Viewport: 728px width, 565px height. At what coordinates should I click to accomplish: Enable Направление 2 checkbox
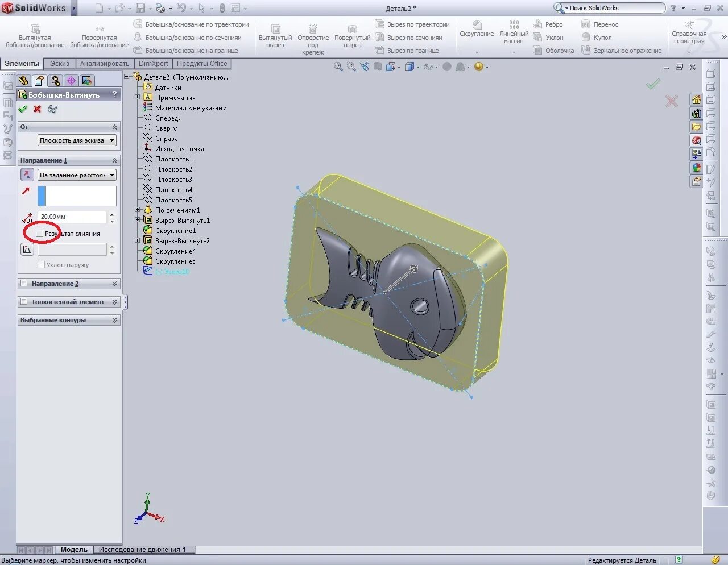pos(24,284)
